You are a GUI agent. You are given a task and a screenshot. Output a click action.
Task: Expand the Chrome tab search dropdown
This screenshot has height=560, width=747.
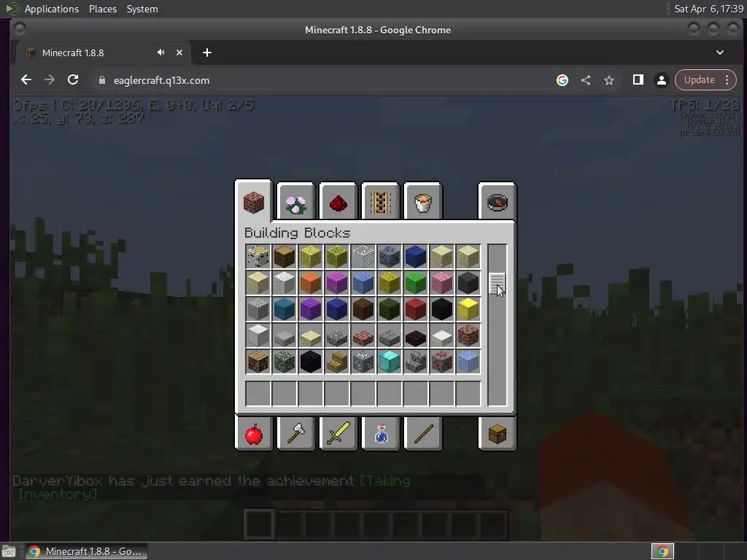pos(720,52)
